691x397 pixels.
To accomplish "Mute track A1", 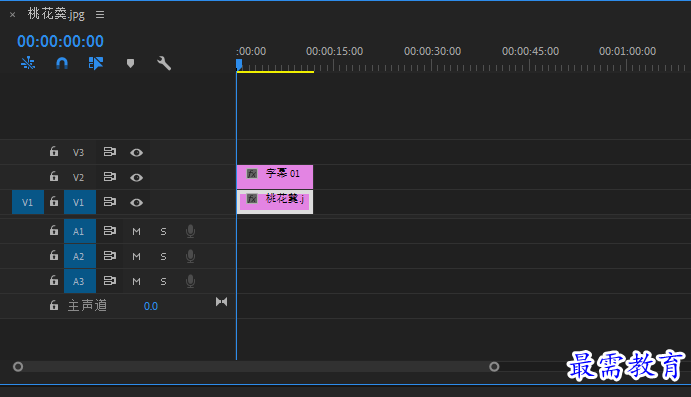I will [136, 231].
